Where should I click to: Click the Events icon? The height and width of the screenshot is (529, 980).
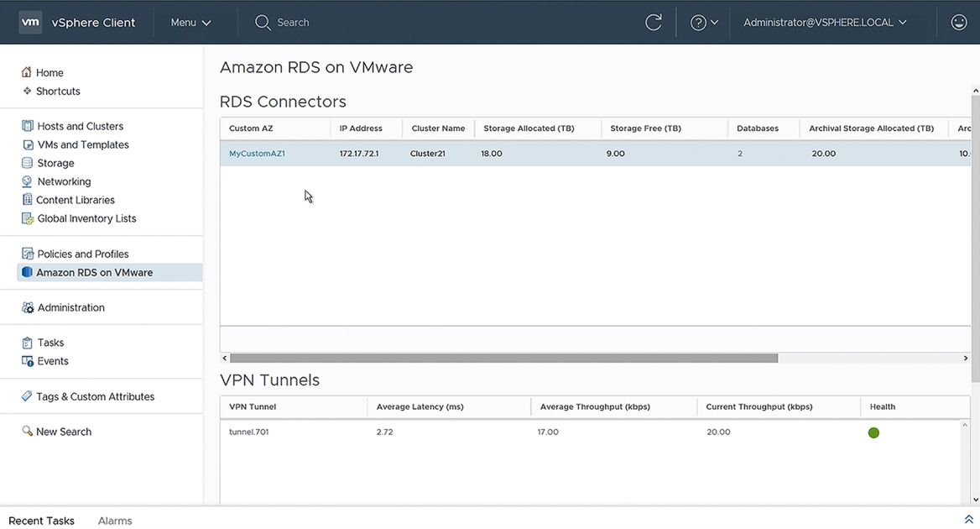28,361
